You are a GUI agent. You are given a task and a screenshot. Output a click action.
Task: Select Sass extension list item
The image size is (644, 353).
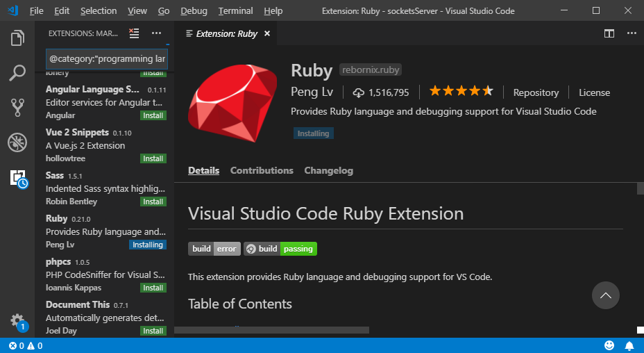coord(105,188)
